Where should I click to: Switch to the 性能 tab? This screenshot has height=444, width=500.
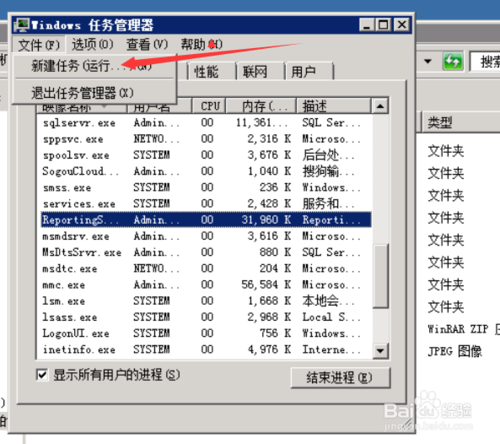[x=207, y=72]
